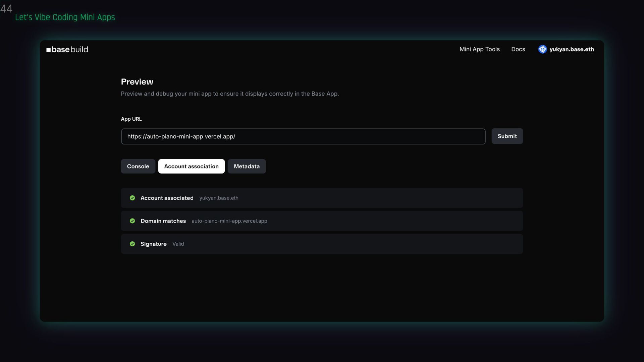Click green check beside Domain matches

tap(132, 221)
